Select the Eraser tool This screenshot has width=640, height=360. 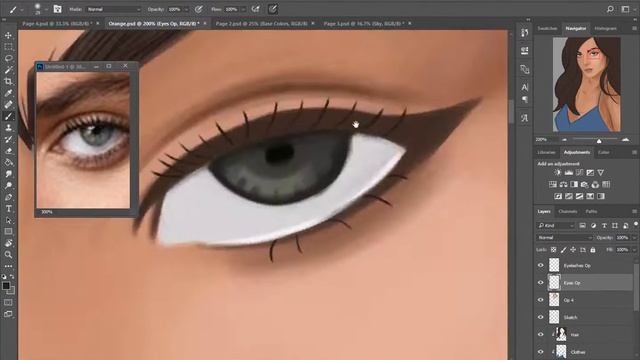coord(8,151)
